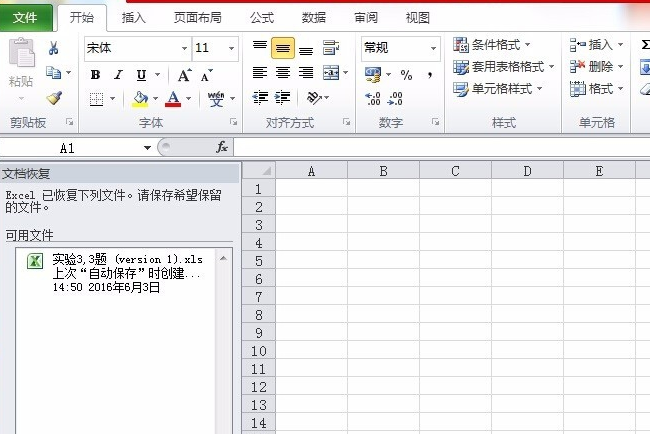Toggle middle vertical alignment
The height and width of the screenshot is (434, 650).
283,48
